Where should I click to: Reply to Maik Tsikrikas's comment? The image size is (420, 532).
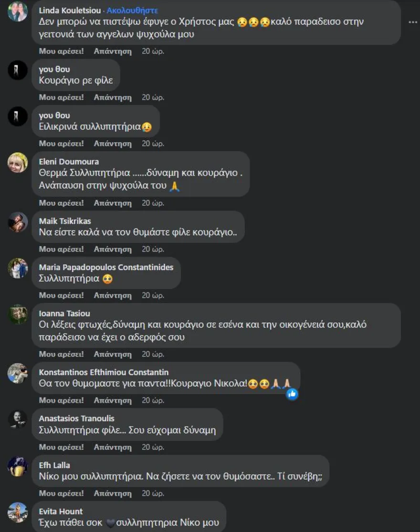click(113, 249)
